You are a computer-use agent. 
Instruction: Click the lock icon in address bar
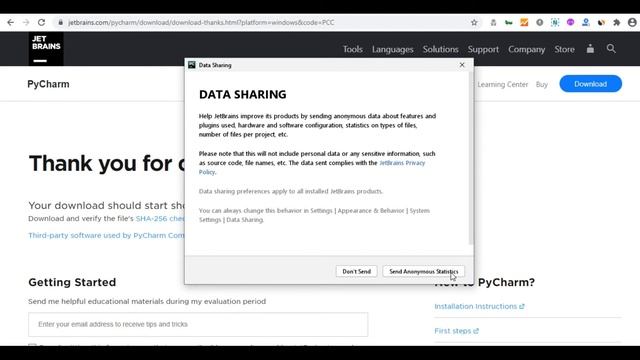click(60, 22)
